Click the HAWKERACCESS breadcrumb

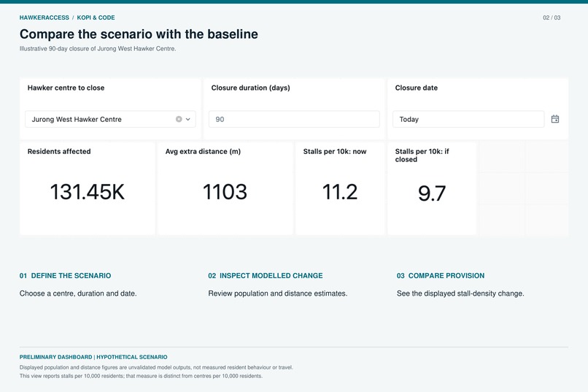coord(45,18)
